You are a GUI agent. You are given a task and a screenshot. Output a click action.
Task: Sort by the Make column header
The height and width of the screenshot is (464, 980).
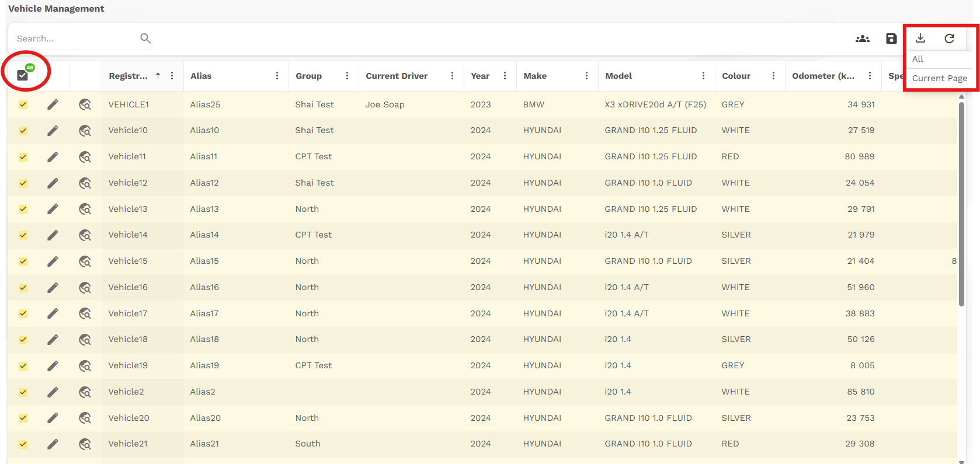coord(535,76)
